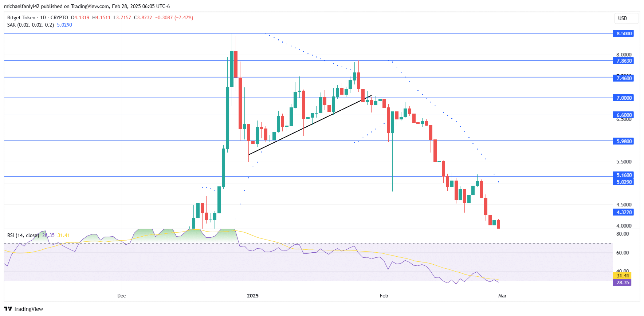The height and width of the screenshot is (316, 644).
Task: Click the -0.3087 (-7.47%) change value
Action: (174, 17)
